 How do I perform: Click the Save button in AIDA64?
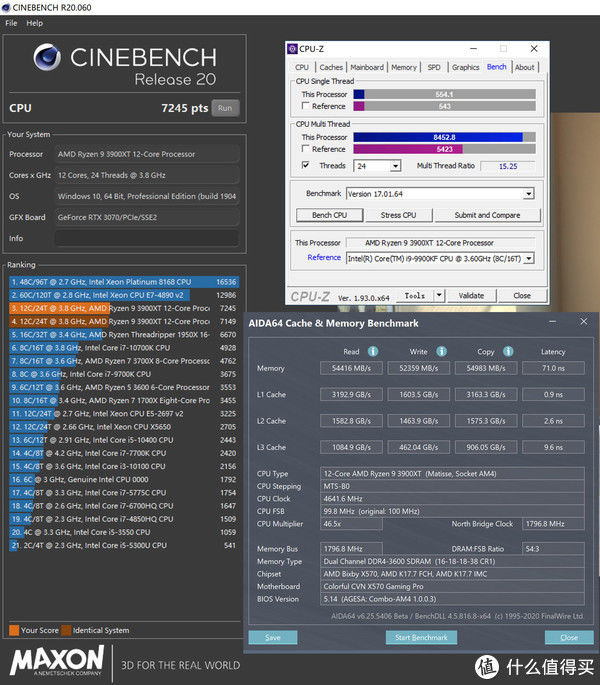click(273, 637)
